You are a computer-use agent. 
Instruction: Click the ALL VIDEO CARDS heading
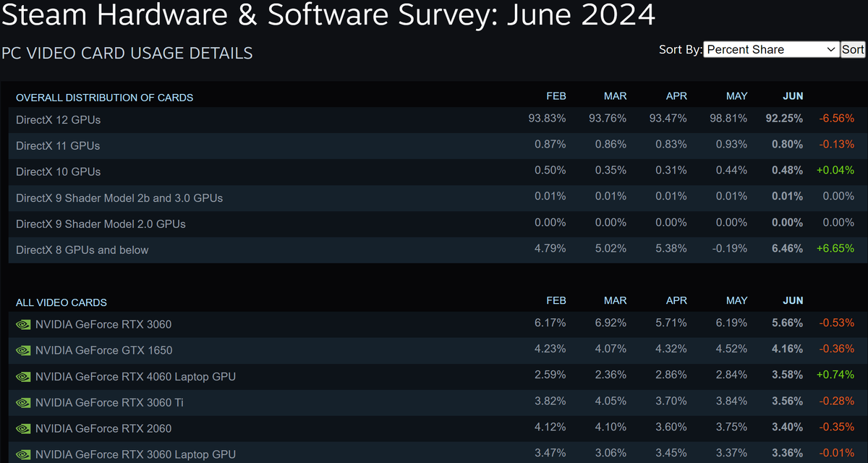(61, 302)
